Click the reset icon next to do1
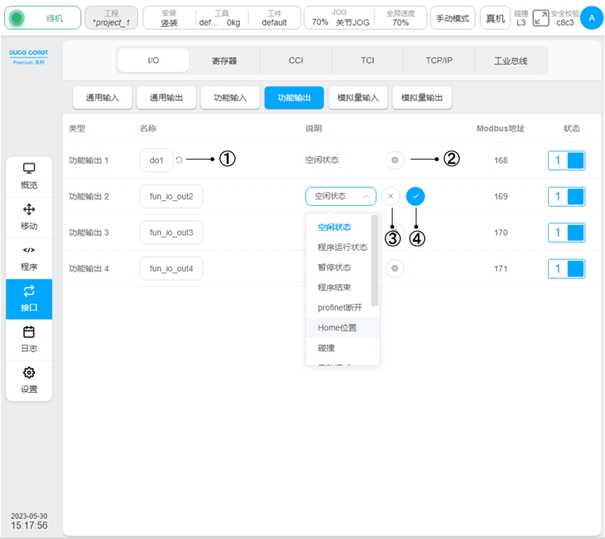Image resolution: width=605 pixels, height=539 pixels. click(179, 160)
